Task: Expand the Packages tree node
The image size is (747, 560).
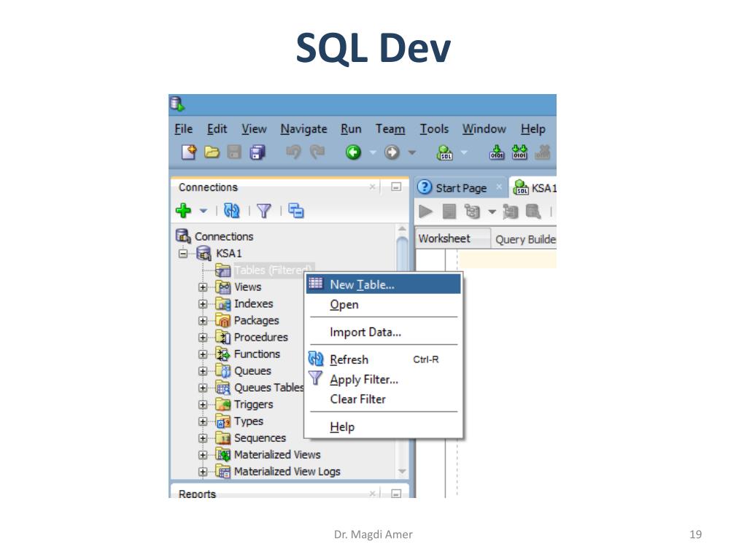Action: click(x=203, y=321)
